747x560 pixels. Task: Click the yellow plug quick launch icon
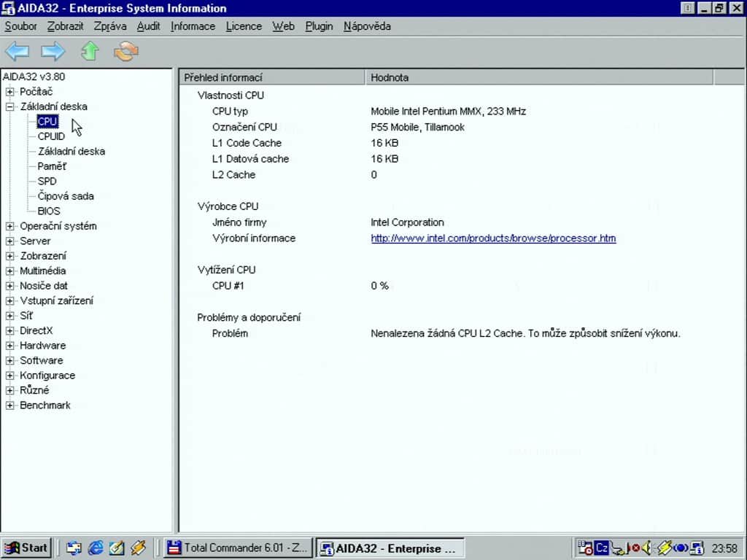coord(138,548)
